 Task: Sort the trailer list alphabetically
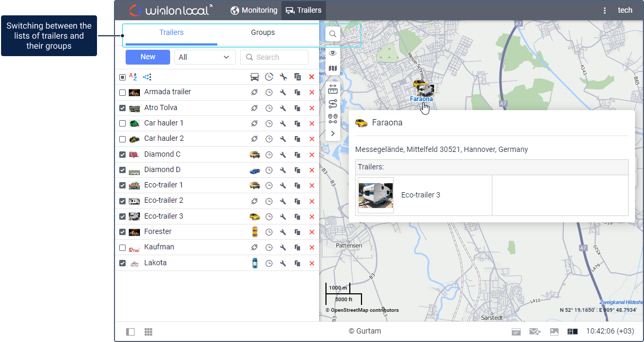(x=133, y=77)
